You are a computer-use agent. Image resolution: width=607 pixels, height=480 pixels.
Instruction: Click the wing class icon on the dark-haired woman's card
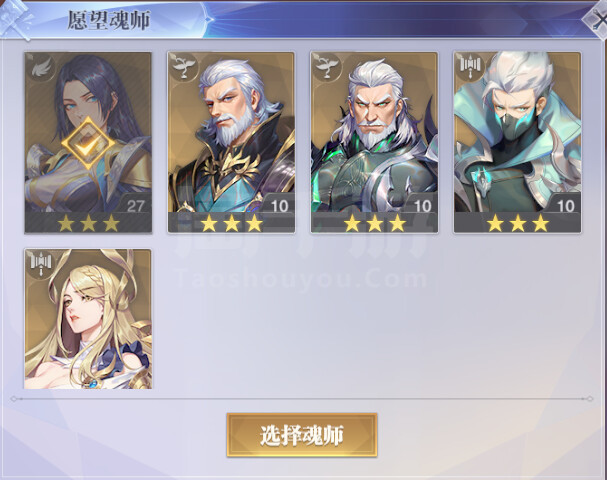pyautogui.click(x=40, y=67)
